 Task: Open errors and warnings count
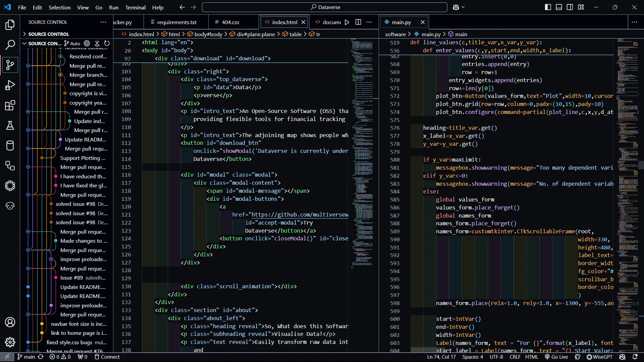pos(60,357)
